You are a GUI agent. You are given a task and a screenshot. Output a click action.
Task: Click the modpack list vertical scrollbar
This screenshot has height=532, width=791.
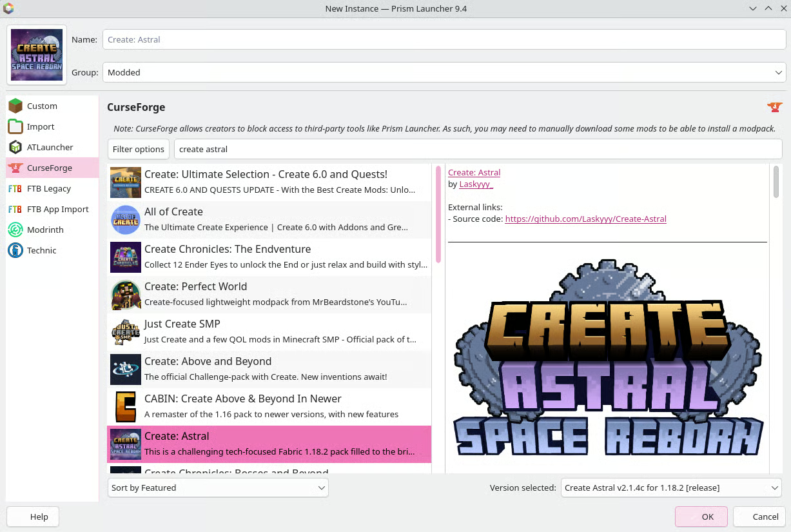pos(438,214)
